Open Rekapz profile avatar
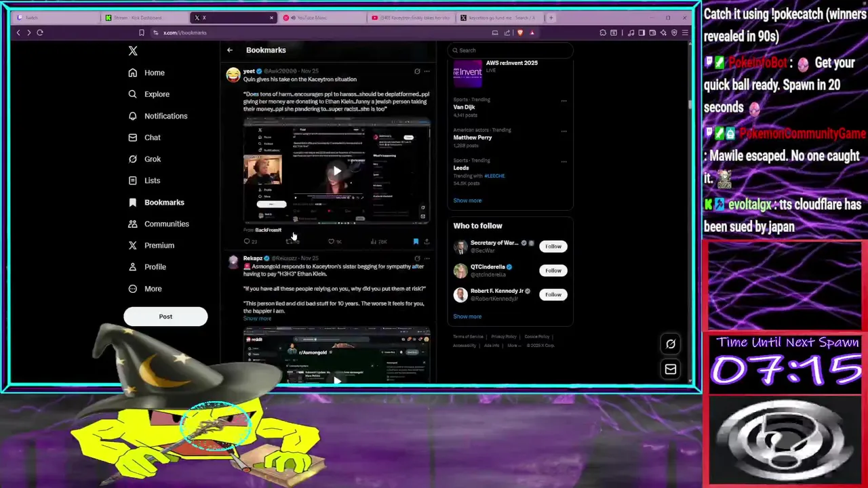 tap(233, 262)
